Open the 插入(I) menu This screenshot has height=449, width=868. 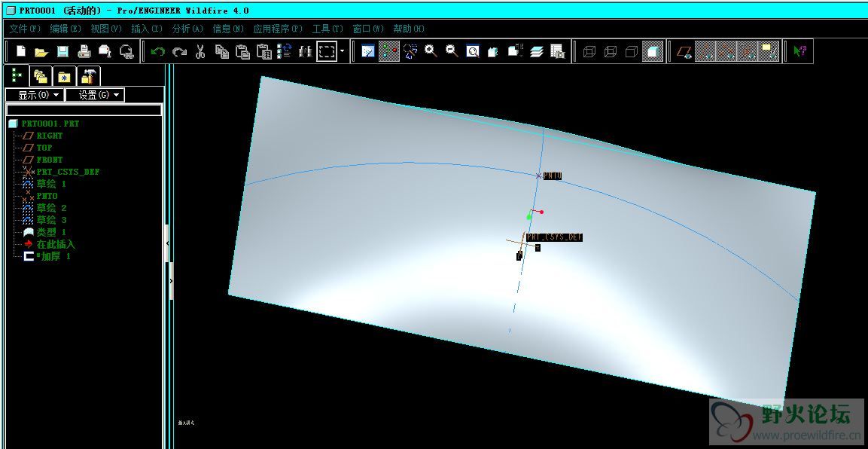pyautogui.click(x=147, y=29)
